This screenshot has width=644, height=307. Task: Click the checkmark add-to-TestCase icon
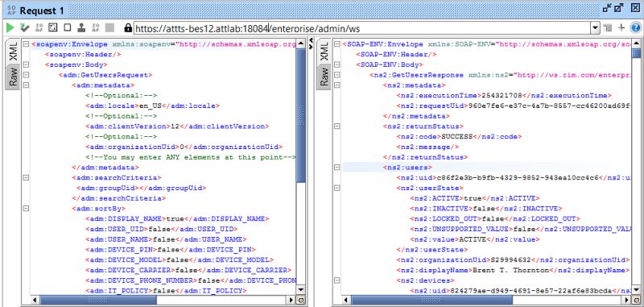(x=25, y=28)
